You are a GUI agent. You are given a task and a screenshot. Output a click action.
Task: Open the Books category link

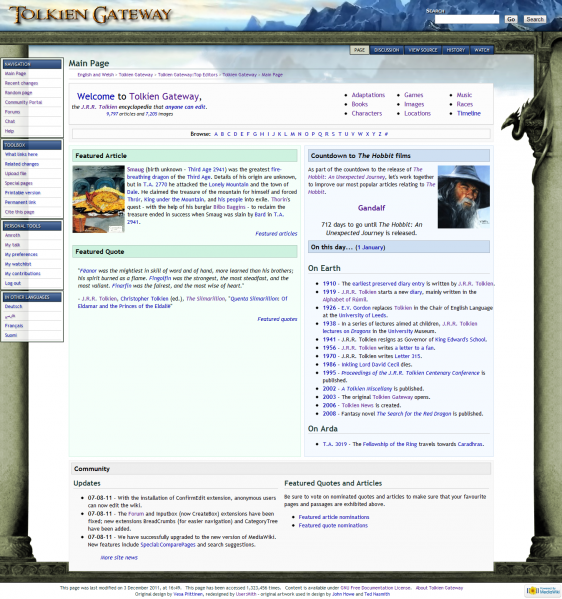(x=360, y=104)
